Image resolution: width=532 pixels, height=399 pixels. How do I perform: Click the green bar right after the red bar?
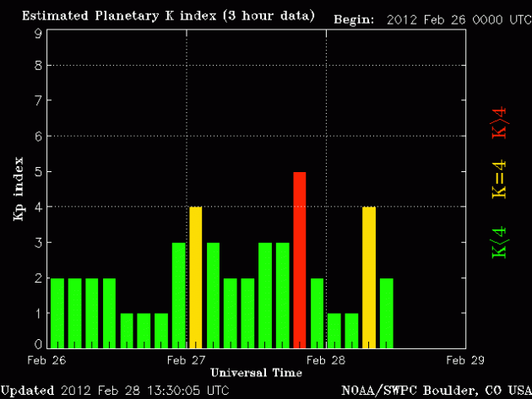click(317, 312)
